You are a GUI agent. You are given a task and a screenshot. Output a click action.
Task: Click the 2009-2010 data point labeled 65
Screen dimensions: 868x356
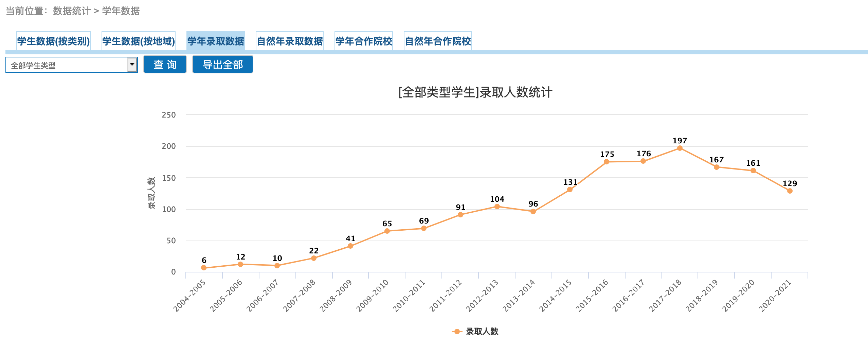pyautogui.click(x=387, y=231)
